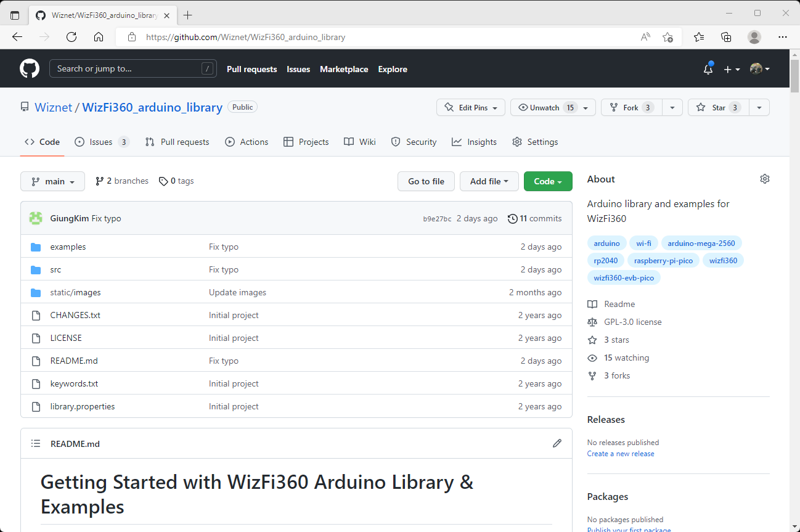Open the user avatar menu on GitHub

tap(759, 69)
